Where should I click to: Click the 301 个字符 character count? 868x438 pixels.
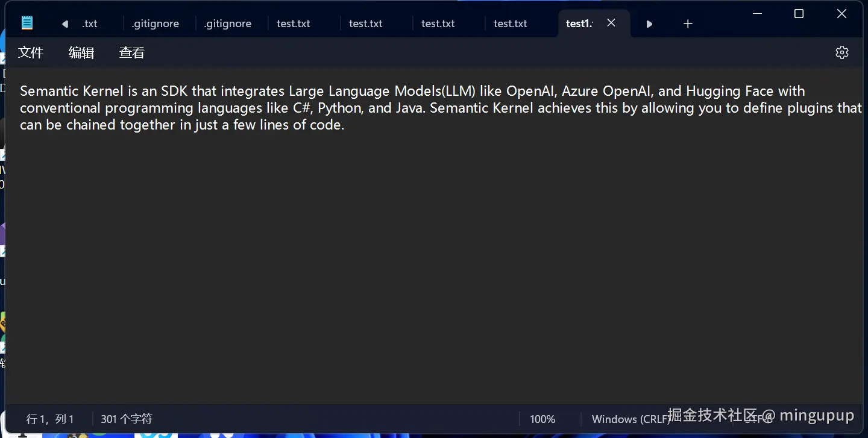click(x=127, y=419)
